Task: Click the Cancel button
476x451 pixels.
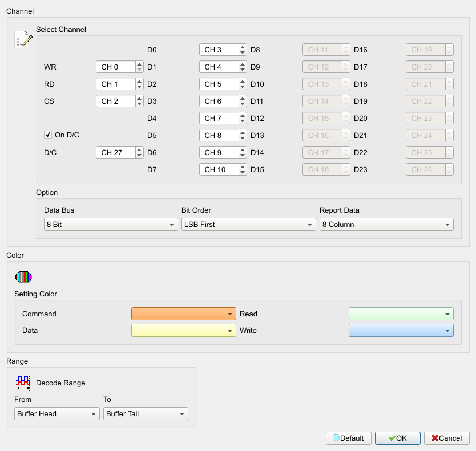Action: pyautogui.click(x=447, y=438)
